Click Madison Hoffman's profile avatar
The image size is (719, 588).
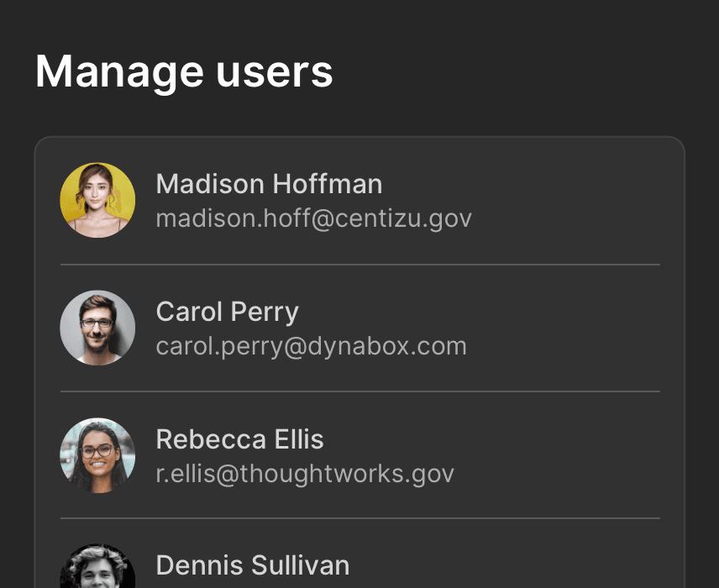point(97,200)
